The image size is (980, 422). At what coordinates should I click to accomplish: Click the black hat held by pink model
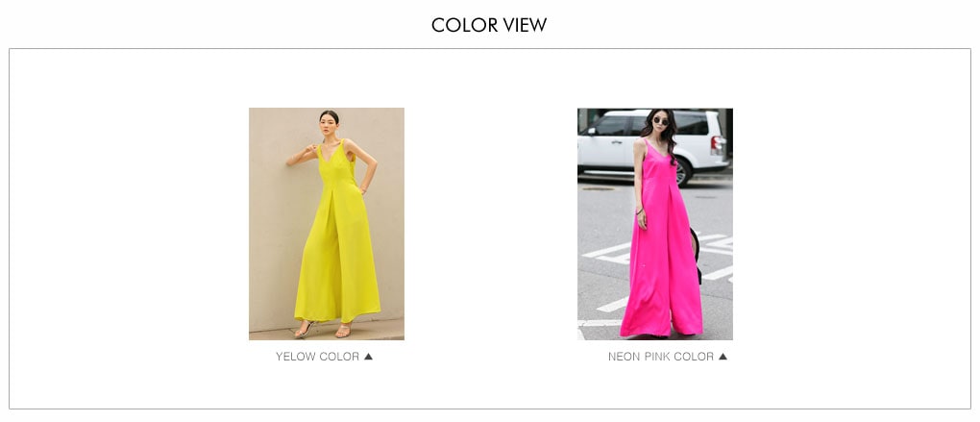click(x=696, y=255)
